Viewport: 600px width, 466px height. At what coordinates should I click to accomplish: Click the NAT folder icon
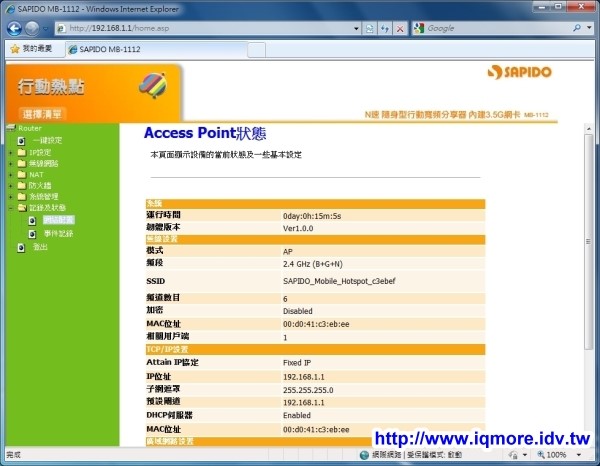coord(22,174)
